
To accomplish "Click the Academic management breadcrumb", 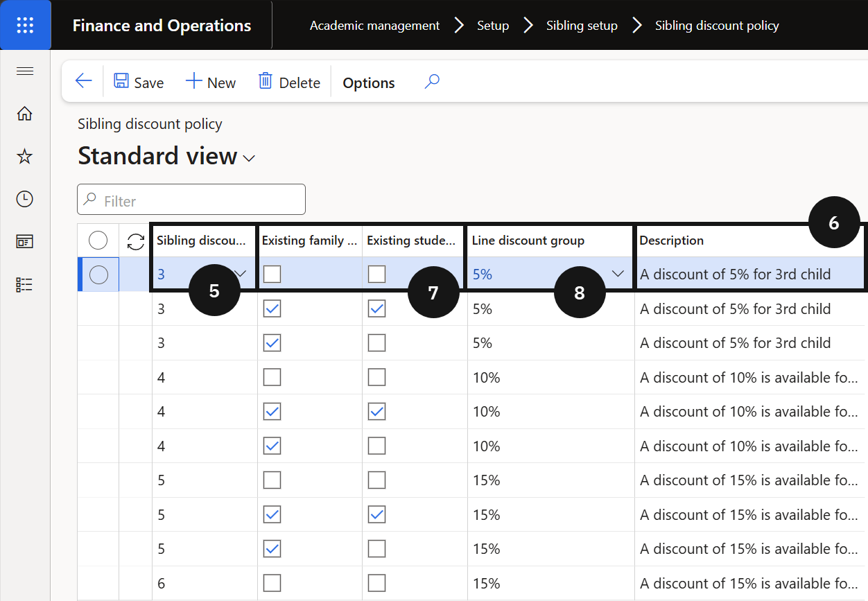I will point(374,26).
